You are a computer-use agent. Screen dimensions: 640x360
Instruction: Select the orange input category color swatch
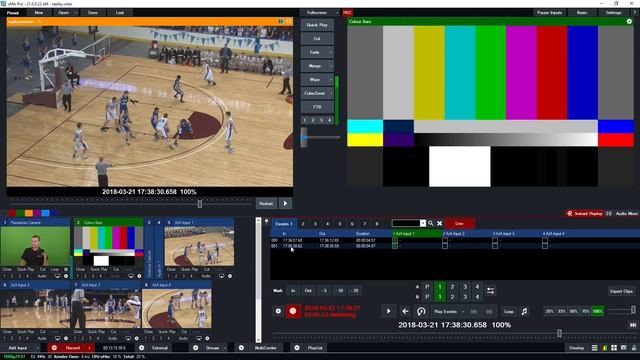pyautogui.click(x=29, y=213)
